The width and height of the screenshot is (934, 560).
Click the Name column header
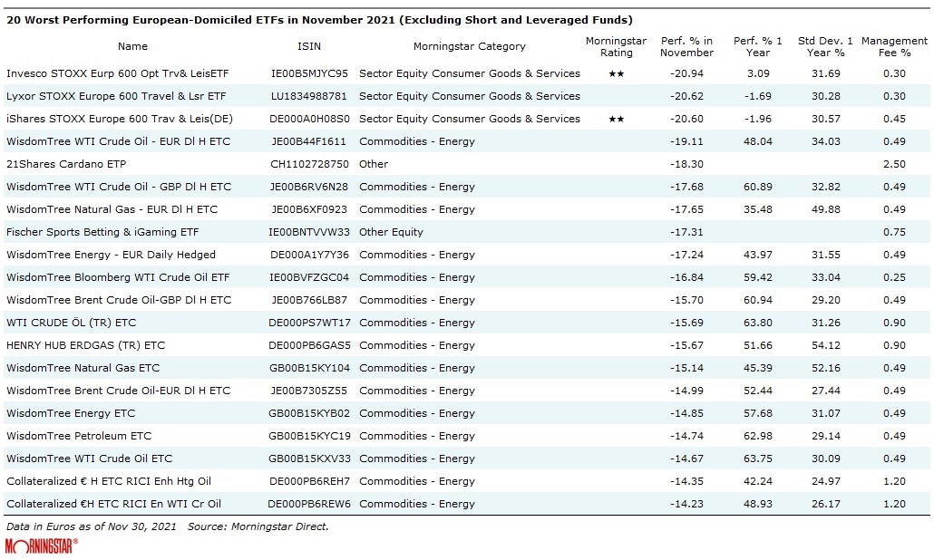click(132, 46)
